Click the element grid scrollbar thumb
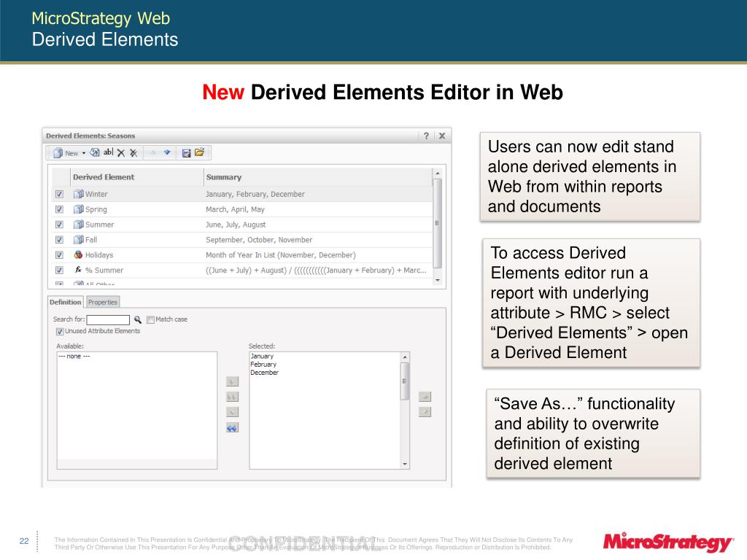 (438, 223)
